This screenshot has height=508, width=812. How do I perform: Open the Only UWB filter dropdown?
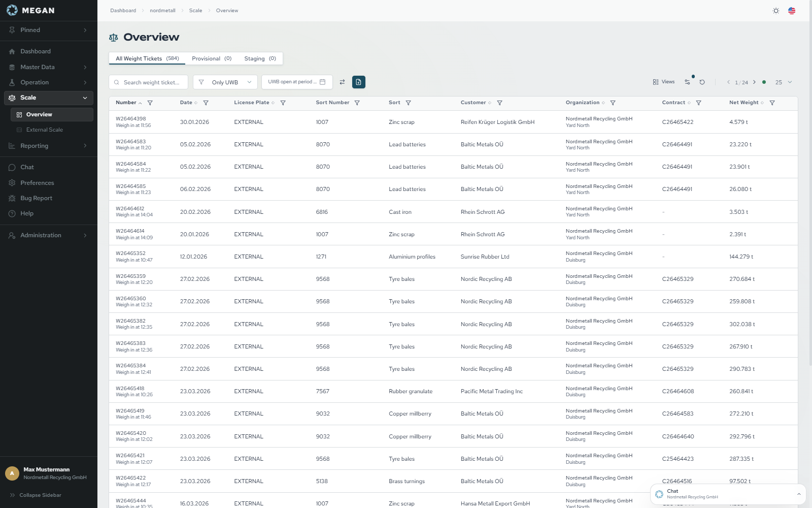coord(225,82)
